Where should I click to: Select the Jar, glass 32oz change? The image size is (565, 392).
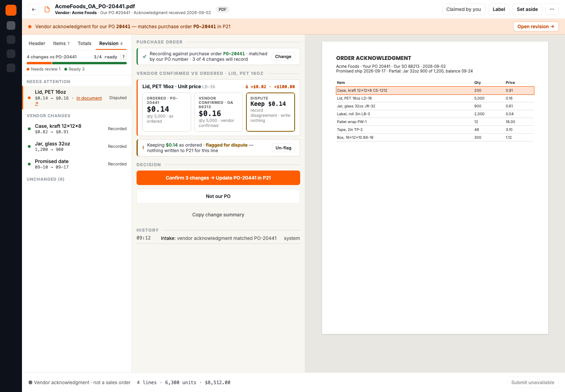pyautogui.click(x=77, y=146)
